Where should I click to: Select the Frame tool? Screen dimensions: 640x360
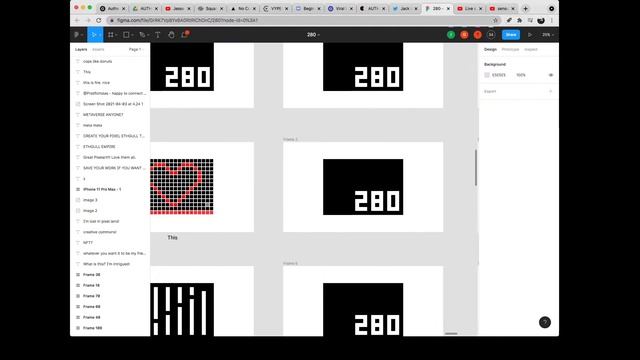click(x=111, y=35)
